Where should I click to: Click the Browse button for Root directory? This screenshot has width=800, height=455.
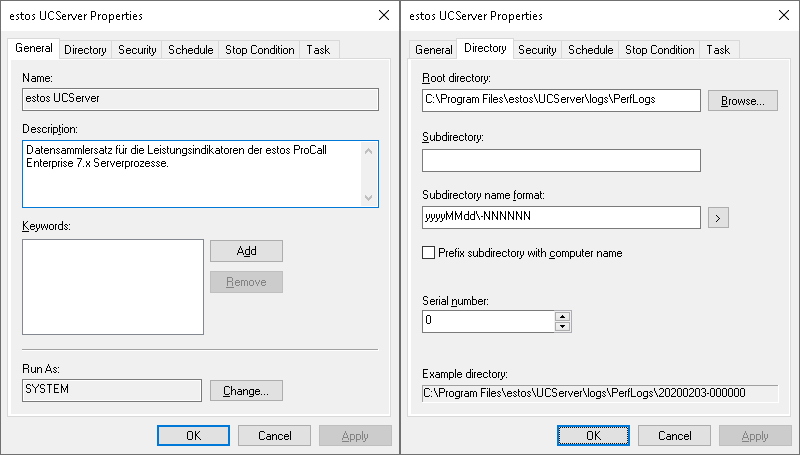point(743,100)
